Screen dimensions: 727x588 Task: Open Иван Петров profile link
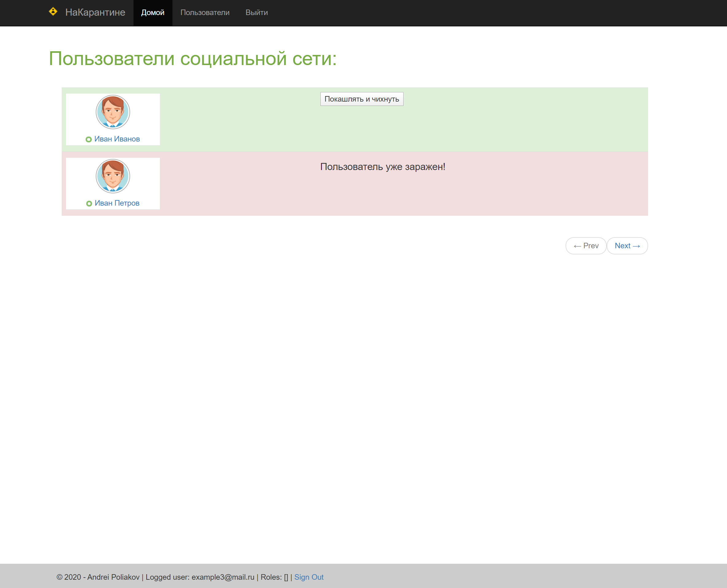tap(117, 203)
